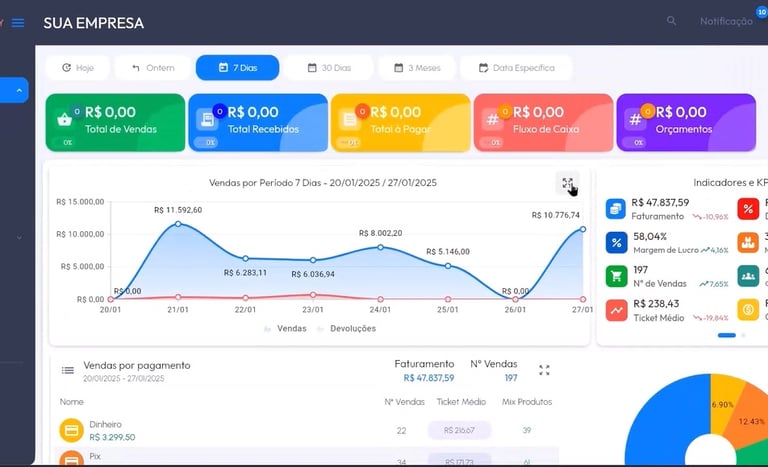768x467 pixels.
Task: Click the red percent KPI icon
Action: (x=748, y=209)
